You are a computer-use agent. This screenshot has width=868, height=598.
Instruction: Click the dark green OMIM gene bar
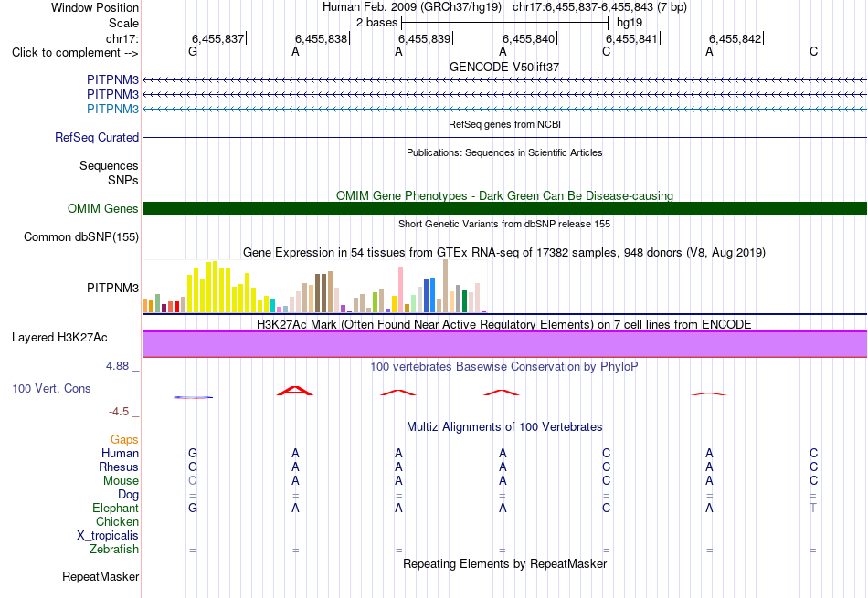click(504, 208)
